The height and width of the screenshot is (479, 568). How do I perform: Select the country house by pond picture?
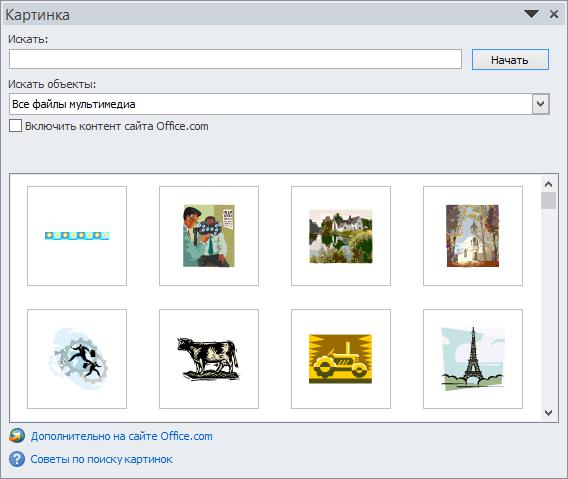(x=341, y=236)
